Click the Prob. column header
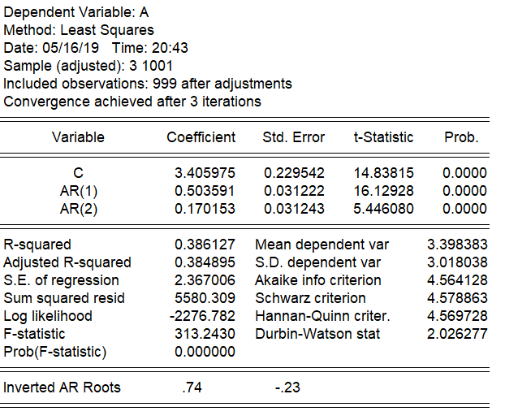 (x=461, y=137)
